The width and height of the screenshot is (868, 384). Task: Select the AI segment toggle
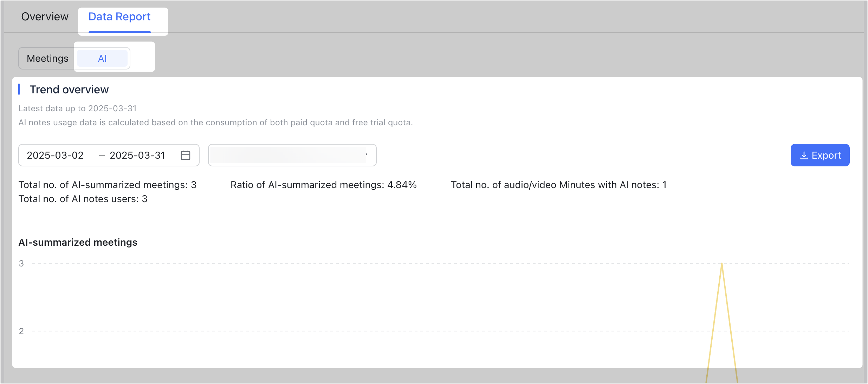pyautogui.click(x=102, y=58)
